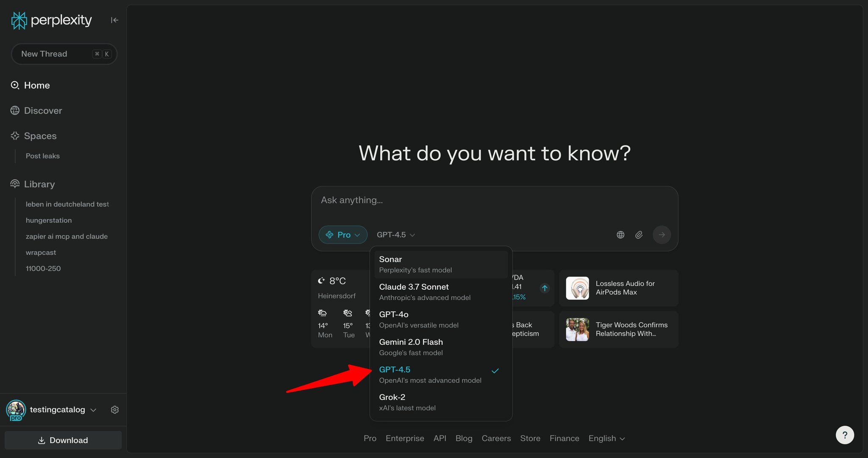This screenshot has height=458, width=868.
Task: Choose Sonar as the model
Action: [x=441, y=265]
